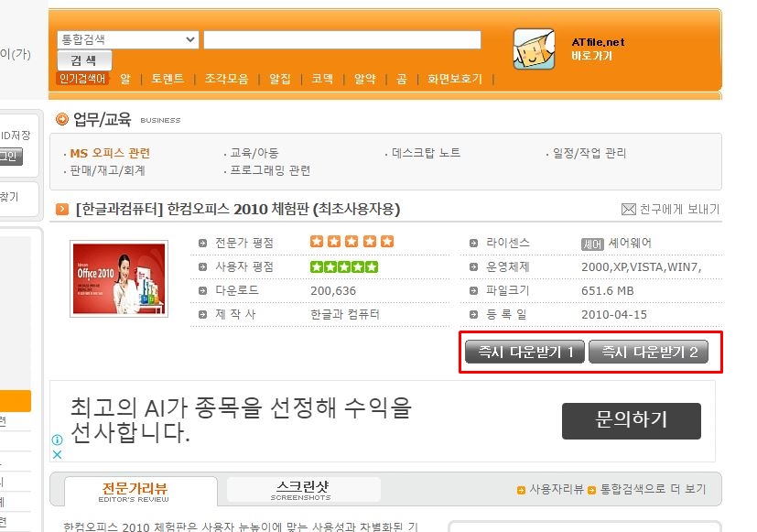Select popular keyword 알집
Screen dimensions: 757x532
pyautogui.click(x=280, y=79)
